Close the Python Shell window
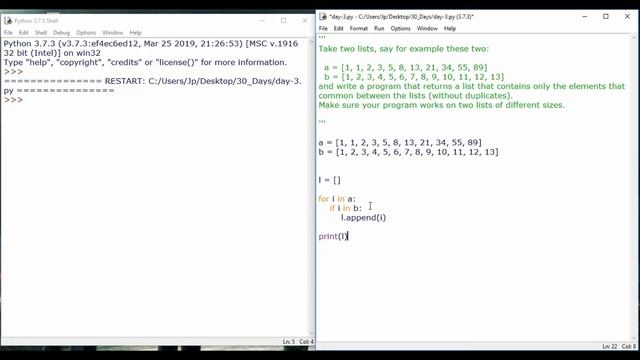Image resolution: width=640 pixels, height=360 pixels. click(305, 20)
